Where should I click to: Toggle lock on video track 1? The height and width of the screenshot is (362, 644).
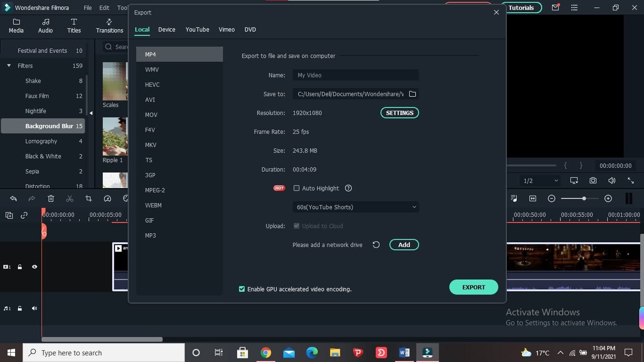[20, 267]
